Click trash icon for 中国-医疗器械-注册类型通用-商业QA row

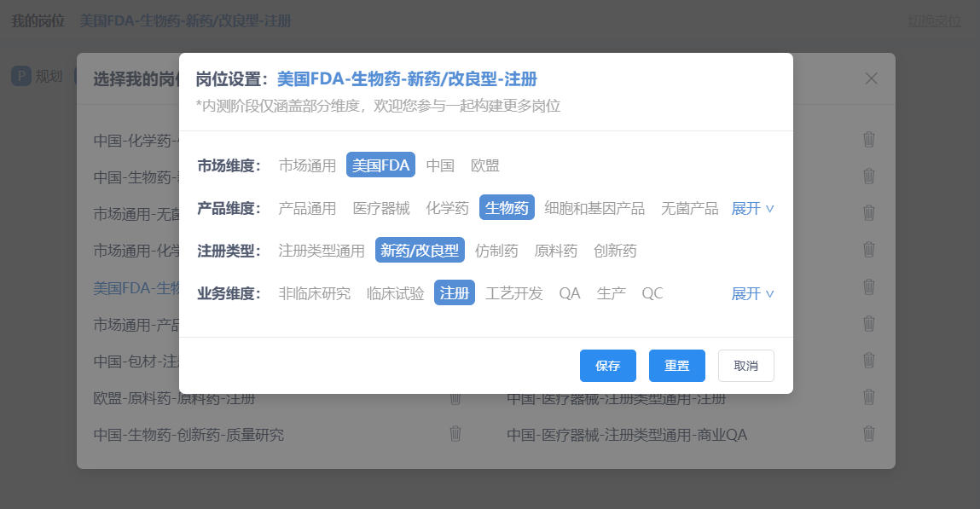(868, 434)
